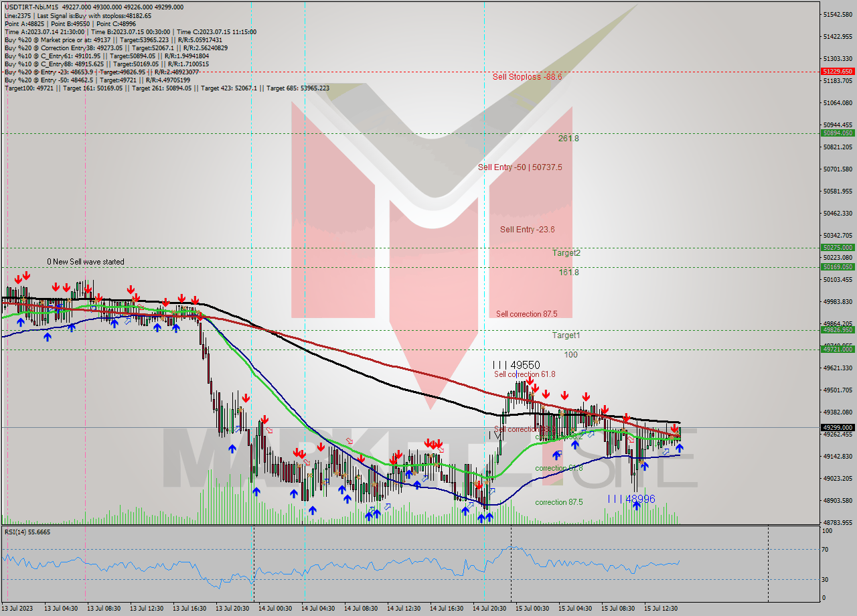
Task: Click '0 New Sell wave started' annotation
Action: (x=86, y=262)
